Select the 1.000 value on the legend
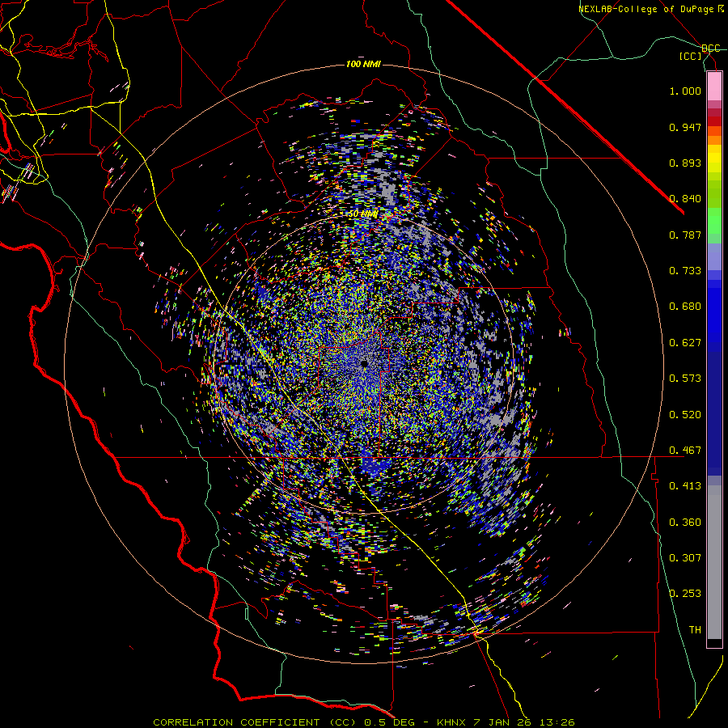 tap(685, 91)
